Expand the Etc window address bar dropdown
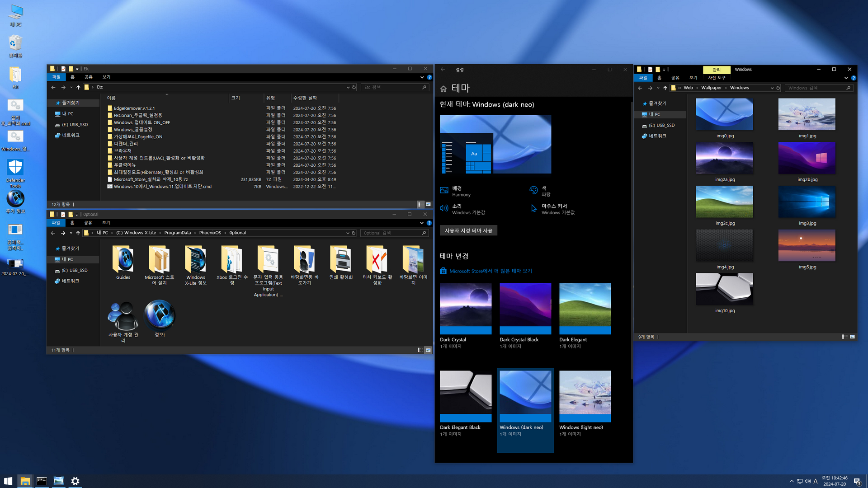Screen dimensions: 868x488 tap(348, 87)
